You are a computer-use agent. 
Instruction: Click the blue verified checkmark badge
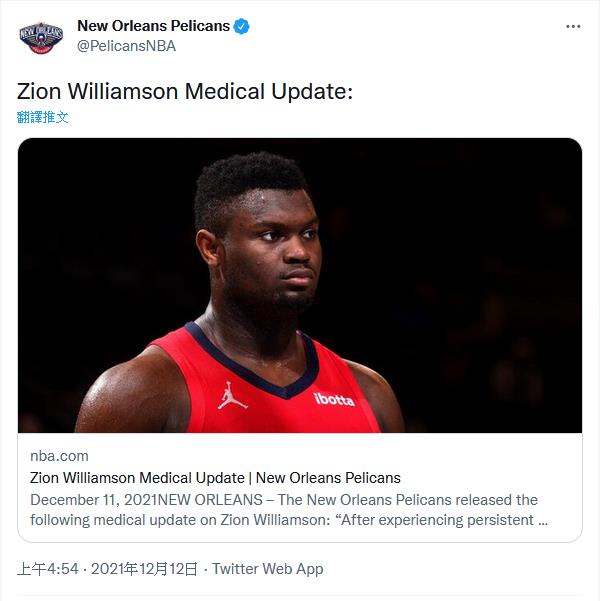242,26
